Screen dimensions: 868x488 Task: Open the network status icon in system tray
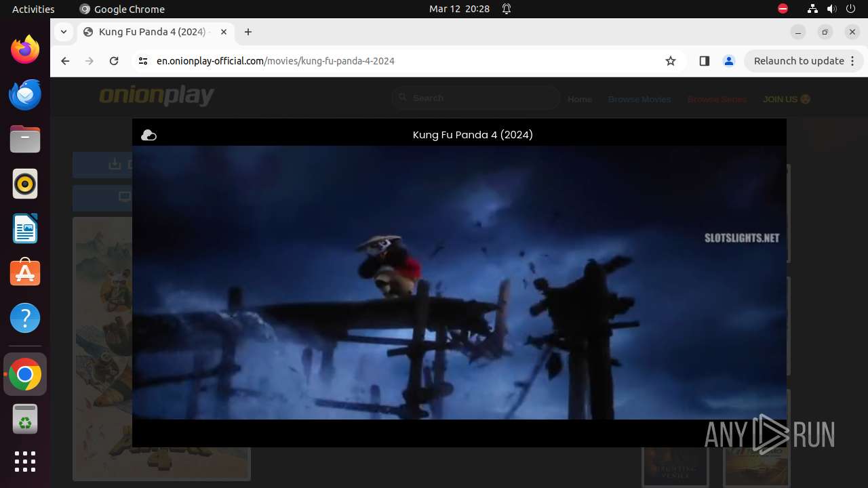point(812,9)
